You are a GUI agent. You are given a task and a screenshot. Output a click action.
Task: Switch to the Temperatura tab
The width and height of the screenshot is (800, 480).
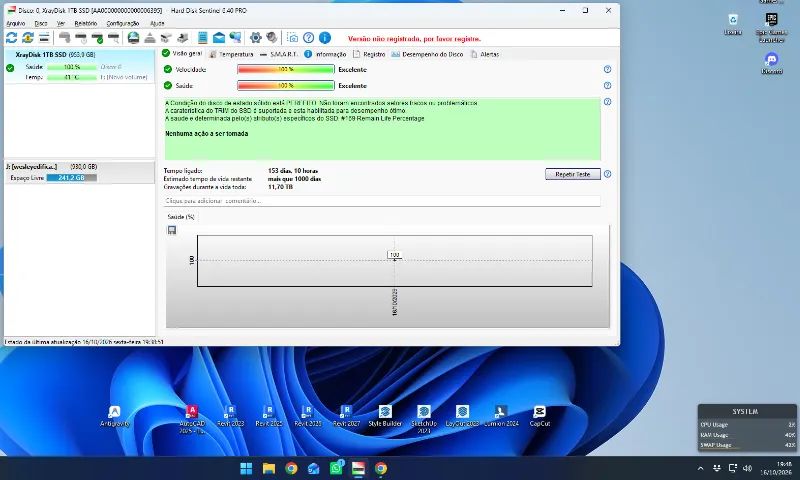pyautogui.click(x=231, y=54)
